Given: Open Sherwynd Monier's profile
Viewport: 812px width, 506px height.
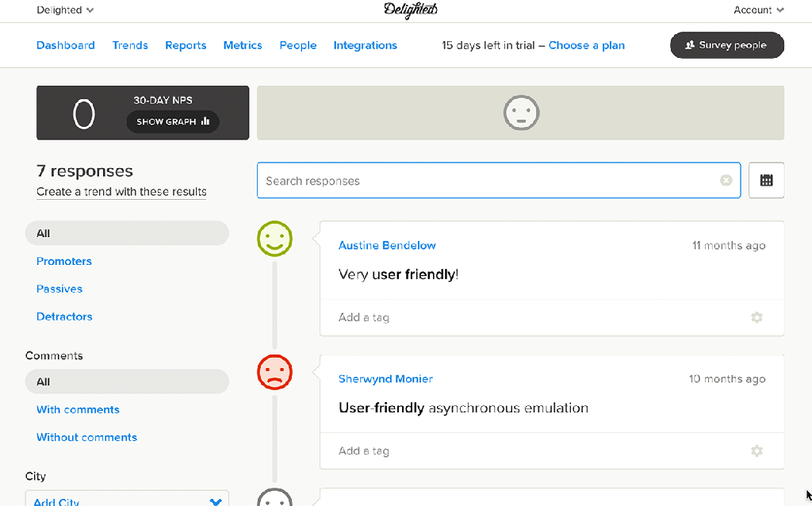Looking at the screenshot, I should [386, 379].
